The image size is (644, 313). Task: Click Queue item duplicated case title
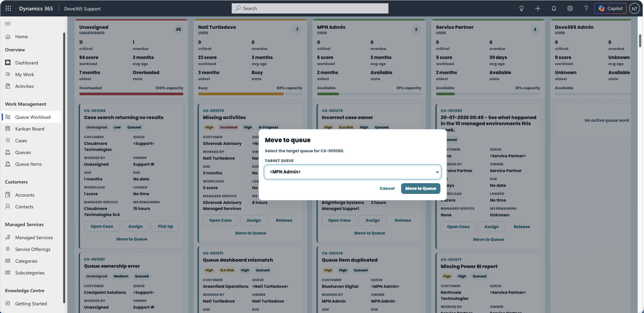[x=349, y=260]
